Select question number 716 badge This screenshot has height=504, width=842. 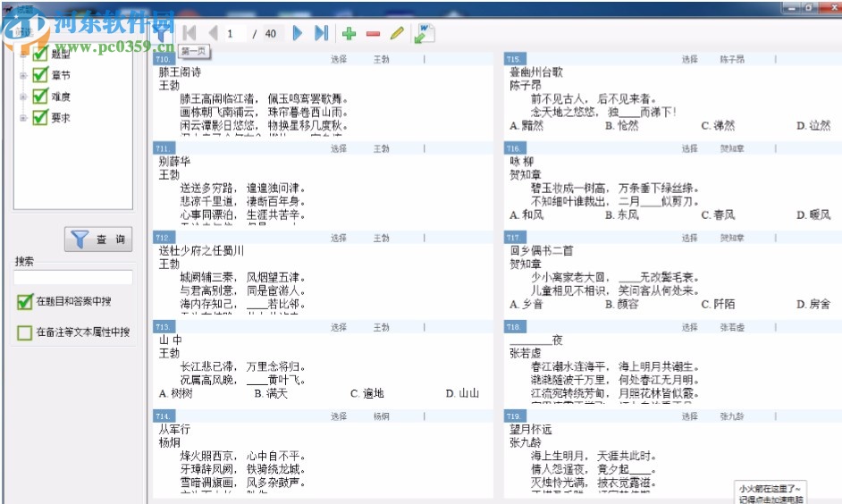tap(515, 148)
